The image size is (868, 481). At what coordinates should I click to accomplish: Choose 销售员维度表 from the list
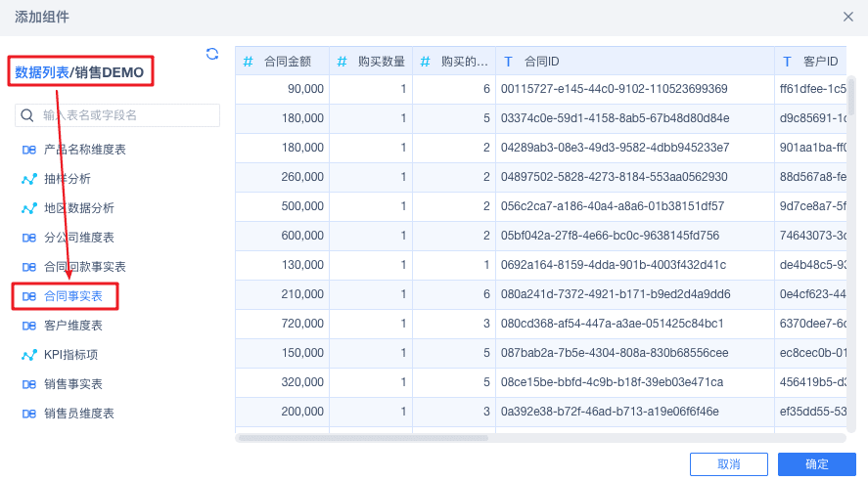tap(78, 414)
